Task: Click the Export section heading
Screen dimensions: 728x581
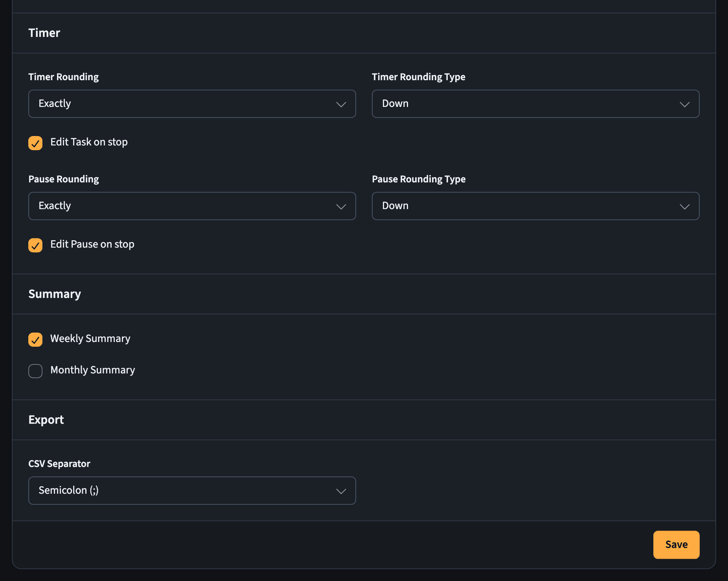Action: click(46, 419)
